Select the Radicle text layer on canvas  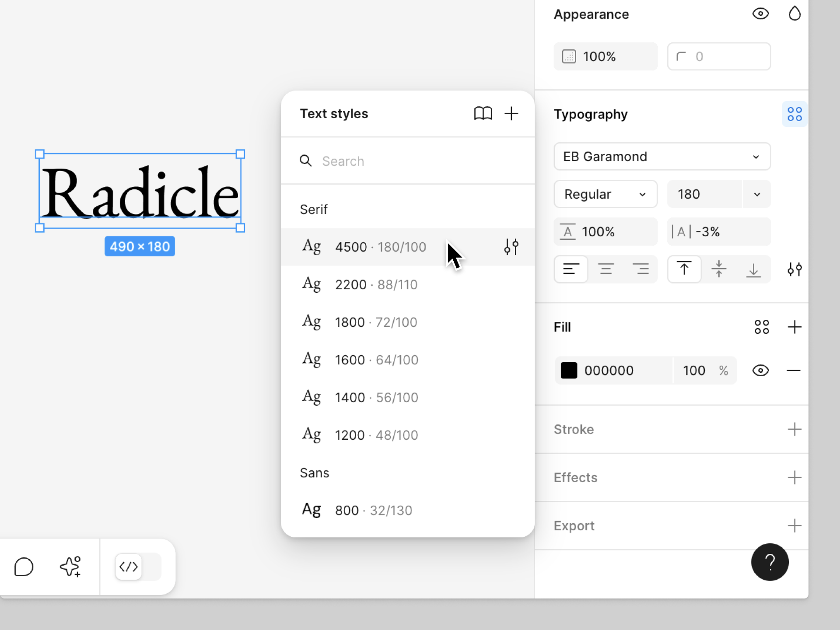[140, 191]
